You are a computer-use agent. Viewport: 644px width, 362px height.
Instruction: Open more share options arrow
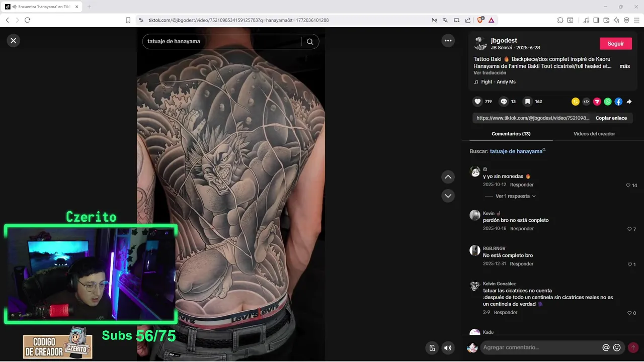629,102
